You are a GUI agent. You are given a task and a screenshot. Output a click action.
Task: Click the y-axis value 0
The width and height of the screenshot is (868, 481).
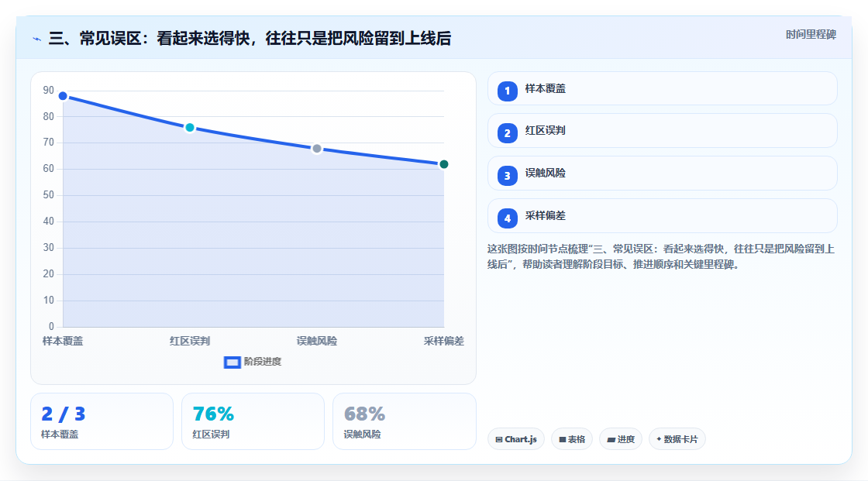(x=51, y=327)
